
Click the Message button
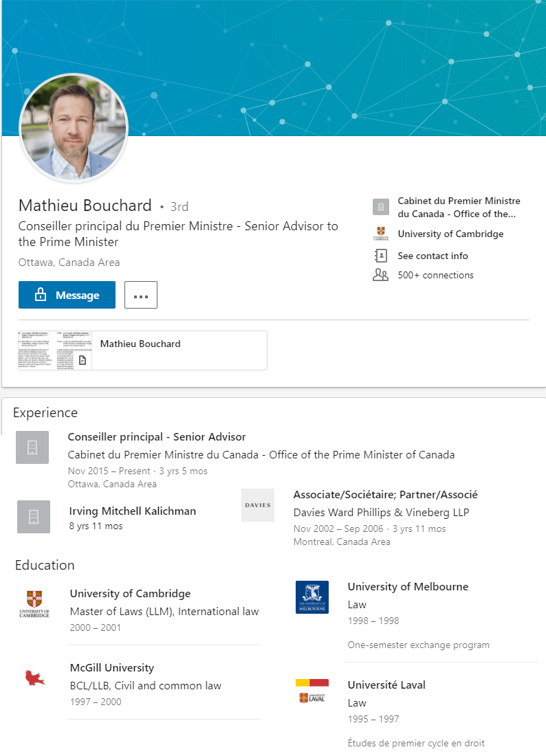coord(67,294)
